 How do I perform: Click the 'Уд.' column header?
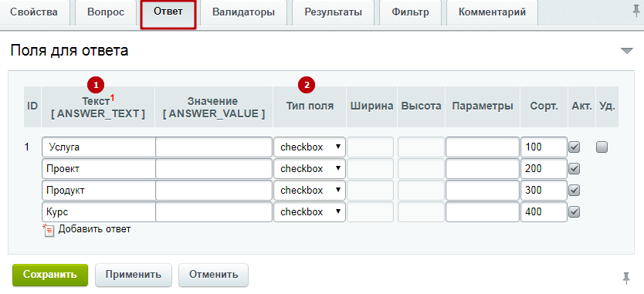pos(607,106)
